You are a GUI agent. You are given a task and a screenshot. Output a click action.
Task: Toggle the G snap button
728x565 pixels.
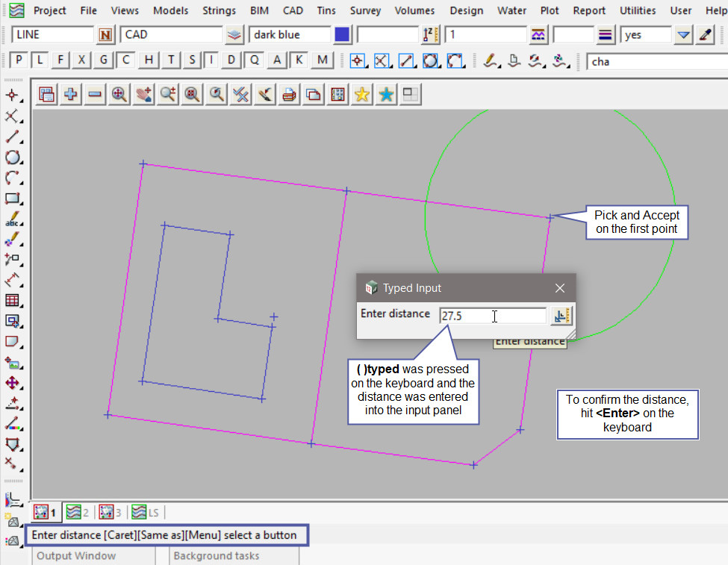click(103, 60)
